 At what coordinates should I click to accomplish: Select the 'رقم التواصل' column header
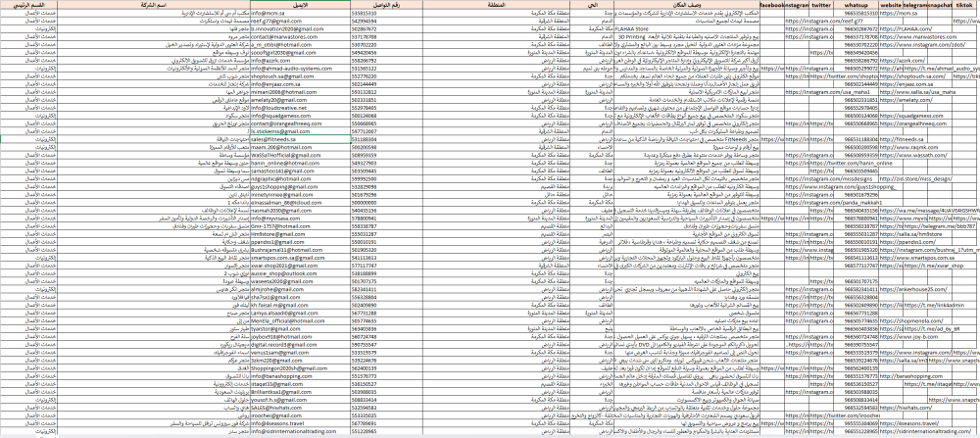(x=384, y=4)
